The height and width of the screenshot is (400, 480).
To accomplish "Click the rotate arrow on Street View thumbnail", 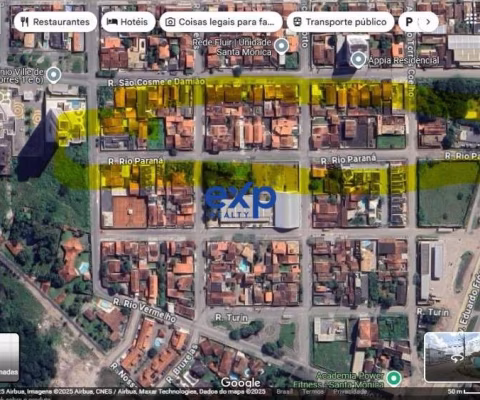I will [457, 358].
